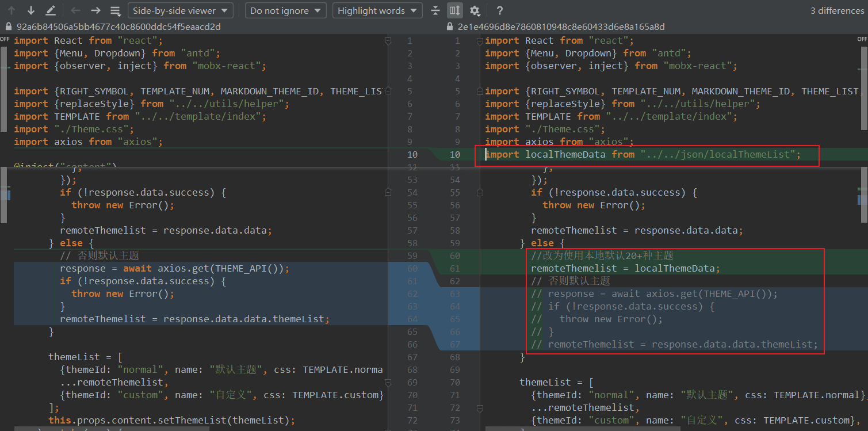The height and width of the screenshot is (431, 868).
Task: Collapse left pane import React fold marker
Action: [x=387, y=40]
